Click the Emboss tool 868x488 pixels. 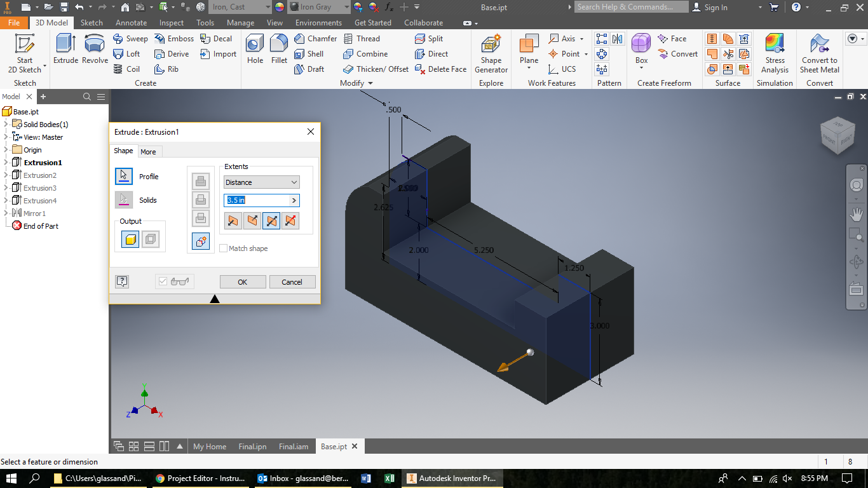174,39
